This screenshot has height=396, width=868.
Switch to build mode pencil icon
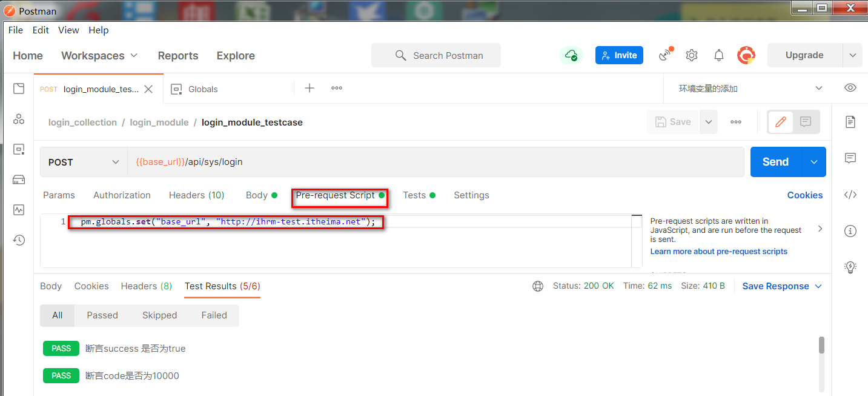(x=781, y=122)
